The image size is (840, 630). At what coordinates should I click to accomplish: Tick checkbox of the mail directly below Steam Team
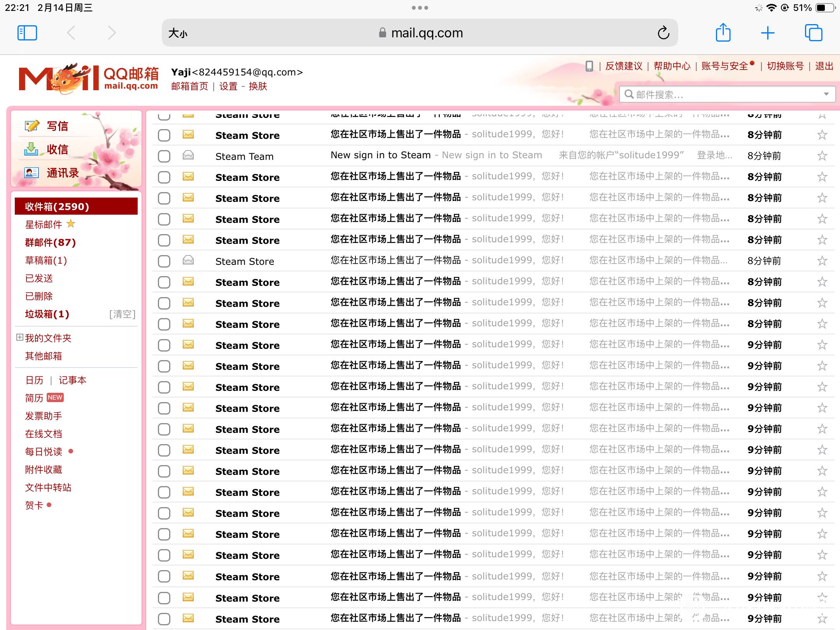pyautogui.click(x=164, y=177)
